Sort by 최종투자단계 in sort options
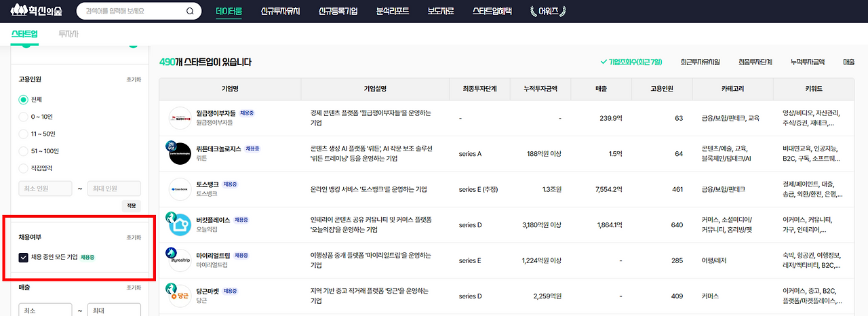Viewport: 868px width, 316px height. pos(755,62)
